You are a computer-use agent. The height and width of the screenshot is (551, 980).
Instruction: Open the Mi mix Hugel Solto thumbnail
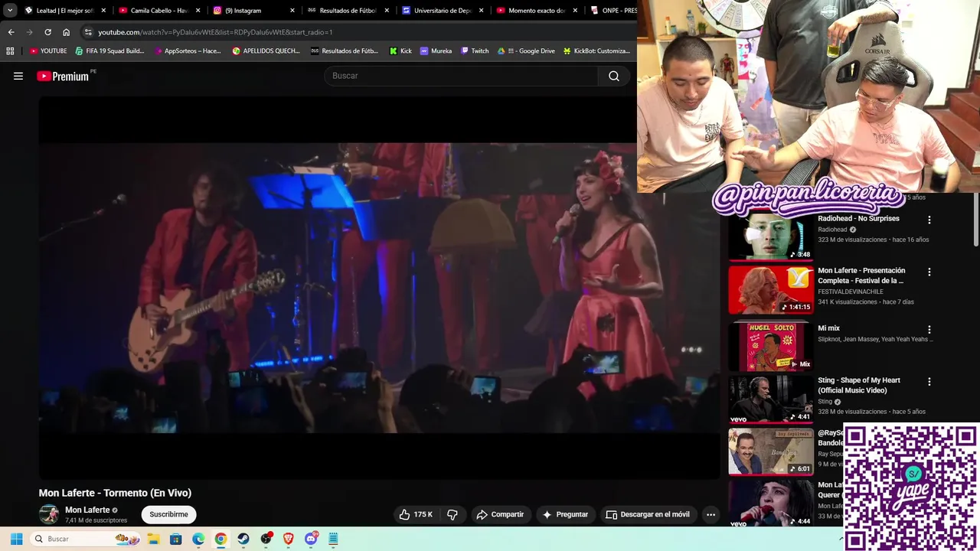[770, 346]
